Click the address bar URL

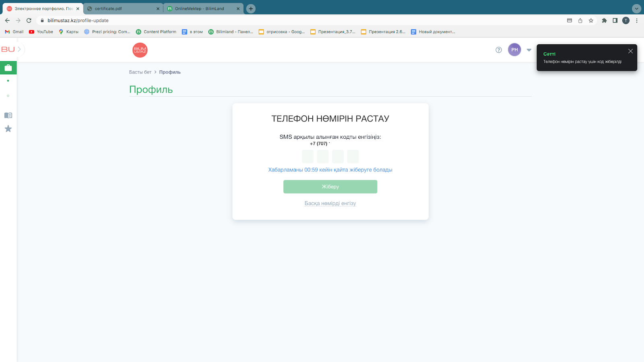pyautogui.click(x=78, y=21)
